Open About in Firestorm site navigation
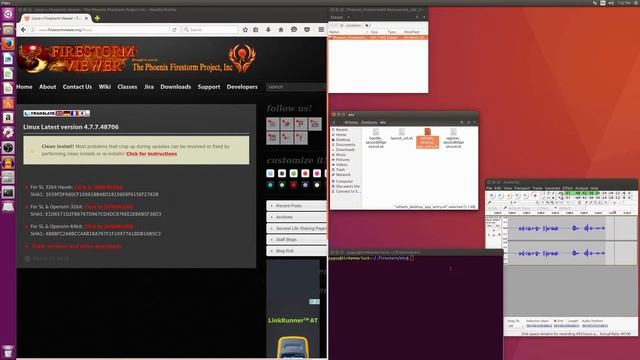Screen dimensions: 640x360 47,87
